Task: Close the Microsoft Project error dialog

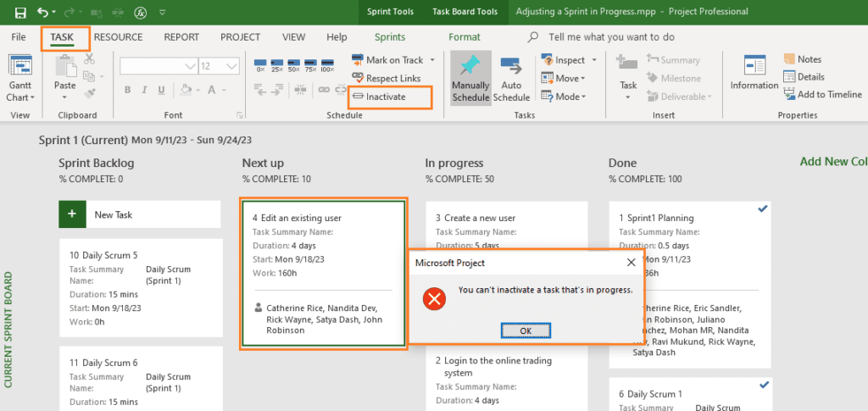Action: coord(631,263)
